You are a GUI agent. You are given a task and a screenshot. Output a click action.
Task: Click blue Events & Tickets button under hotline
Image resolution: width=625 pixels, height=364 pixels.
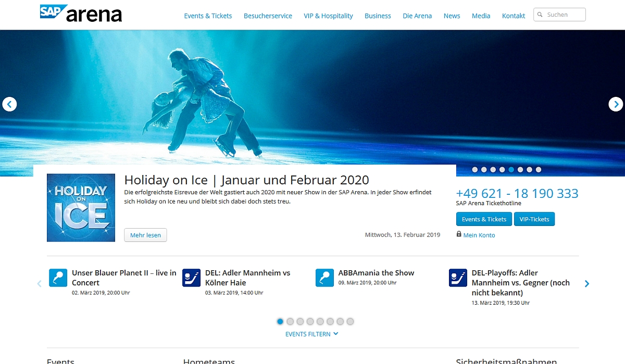484,219
